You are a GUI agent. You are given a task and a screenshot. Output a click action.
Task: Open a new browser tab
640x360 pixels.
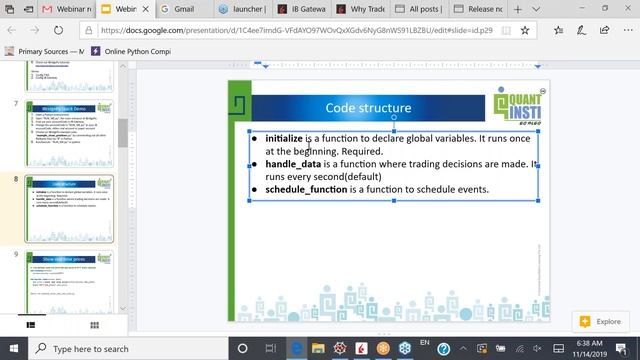[x=518, y=9]
